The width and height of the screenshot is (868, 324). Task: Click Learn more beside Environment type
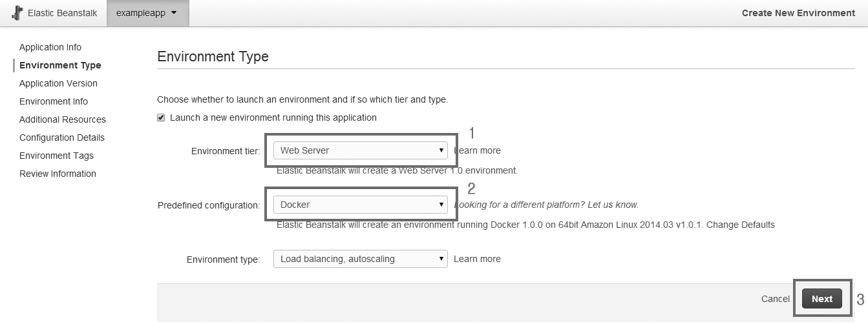point(477,259)
